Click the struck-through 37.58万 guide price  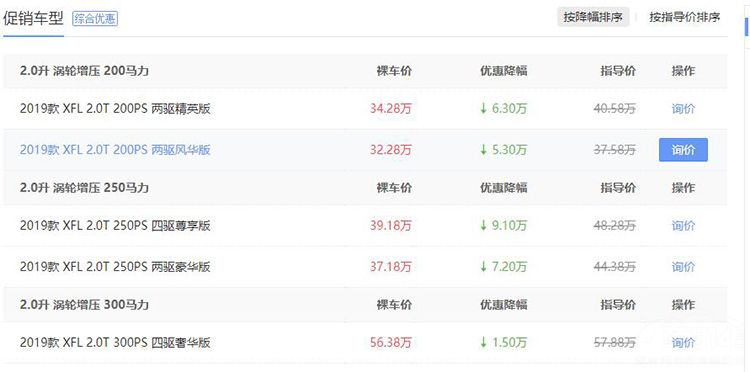615,150
